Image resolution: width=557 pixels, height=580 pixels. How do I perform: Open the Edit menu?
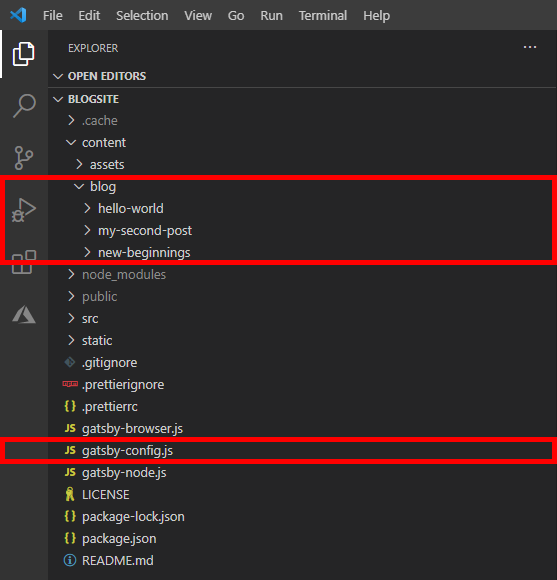[x=89, y=16]
